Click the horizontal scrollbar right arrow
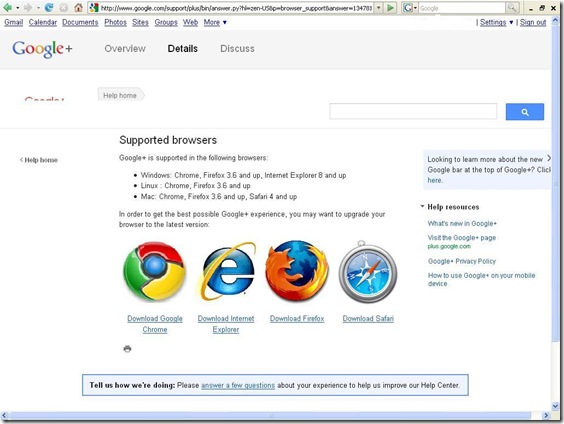Viewport: 564px width, 424px height. click(546, 415)
